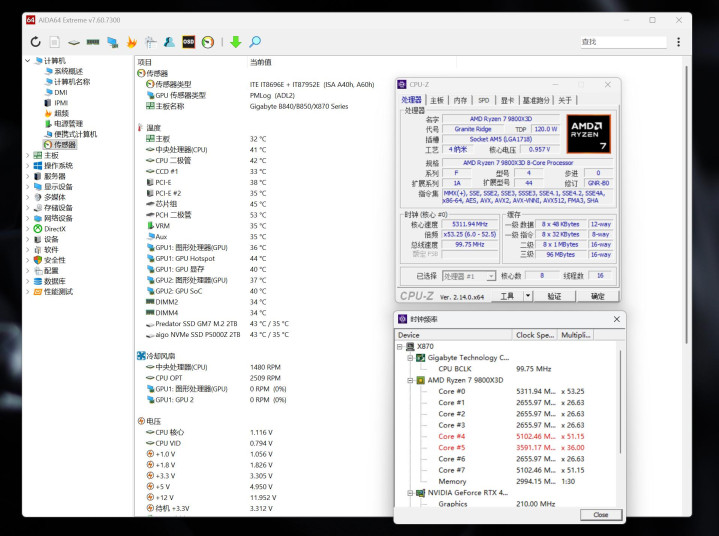Click the green download arrow icon
This screenshot has width=719, height=536.
(236, 42)
